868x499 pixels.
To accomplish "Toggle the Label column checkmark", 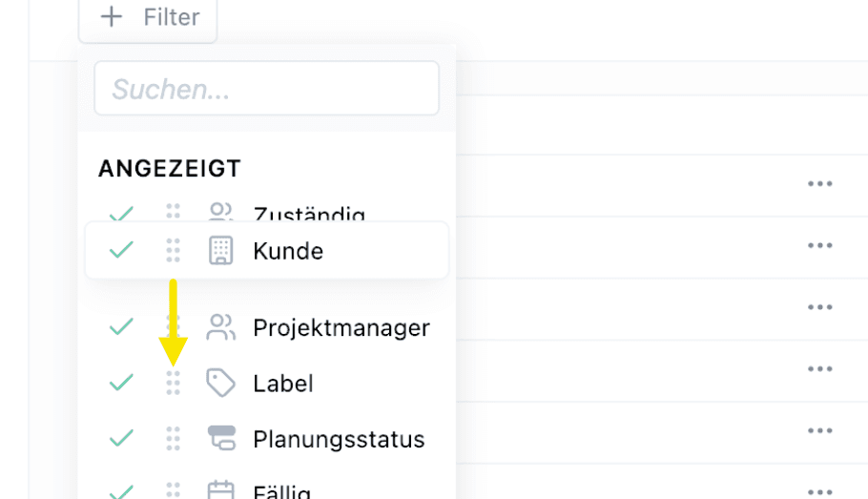I will [121, 383].
